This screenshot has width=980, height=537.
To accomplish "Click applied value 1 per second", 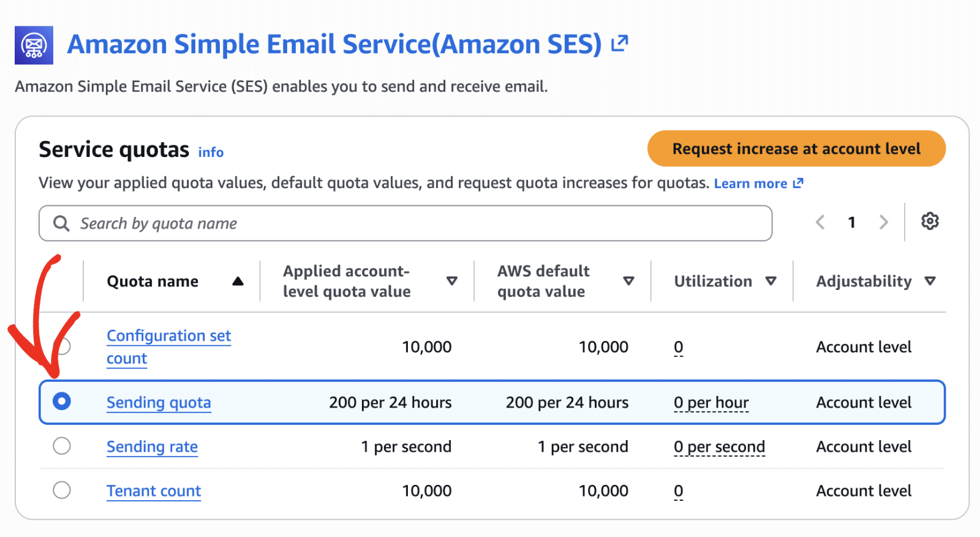I will (406, 447).
